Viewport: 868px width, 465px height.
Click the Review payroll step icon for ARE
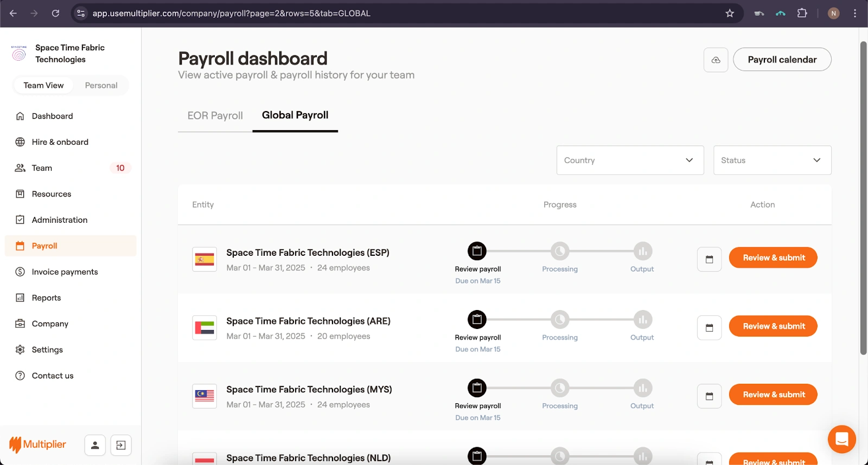tap(477, 319)
